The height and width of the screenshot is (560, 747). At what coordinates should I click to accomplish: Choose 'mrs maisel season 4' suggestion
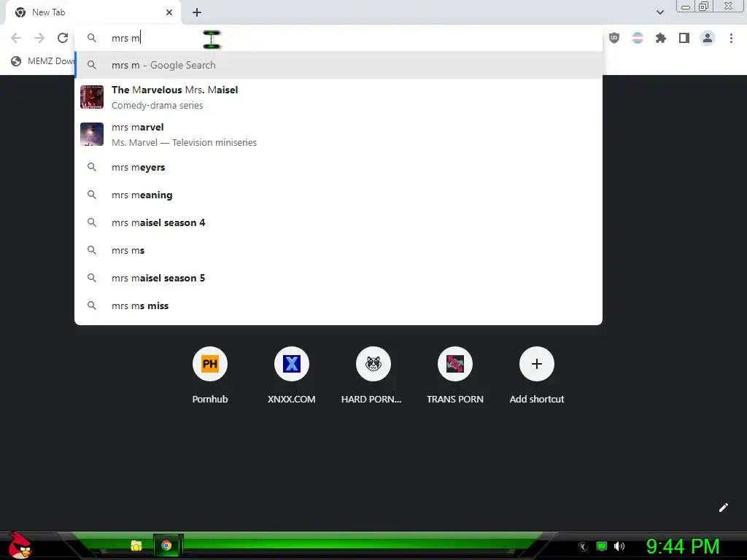pos(338,222)
